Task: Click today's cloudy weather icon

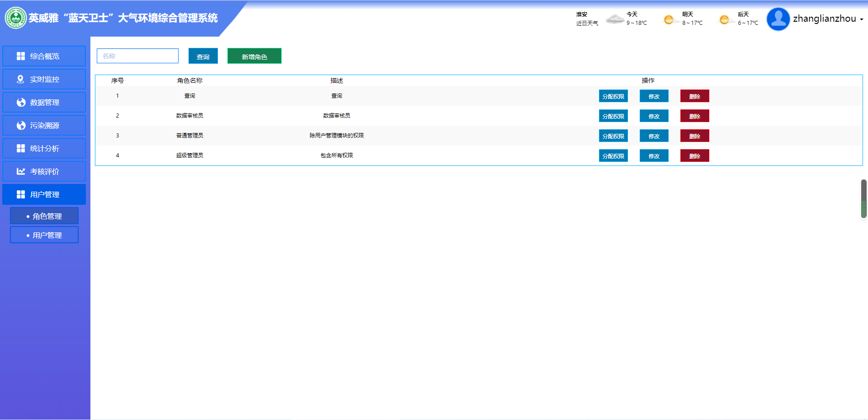Action: 615,19
